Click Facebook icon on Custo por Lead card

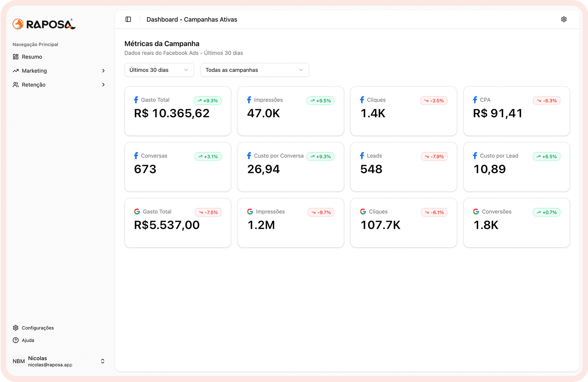tap(475, 156)
